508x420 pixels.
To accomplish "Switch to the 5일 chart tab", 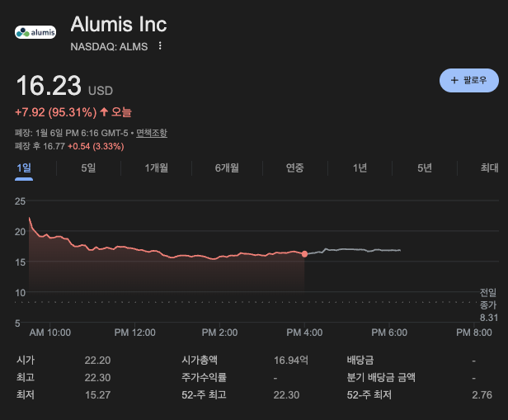I will click(88, 168).
